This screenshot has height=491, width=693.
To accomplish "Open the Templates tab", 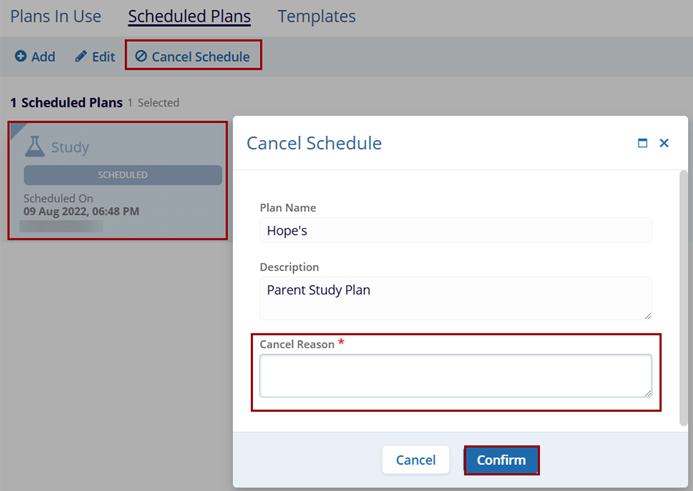I will [x=316, y=16].
